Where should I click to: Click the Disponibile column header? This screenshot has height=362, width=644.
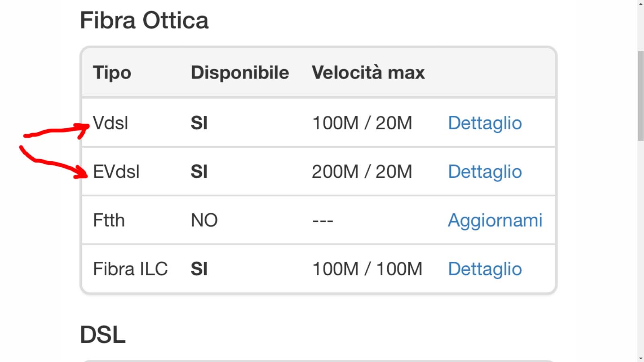(240, 73)
